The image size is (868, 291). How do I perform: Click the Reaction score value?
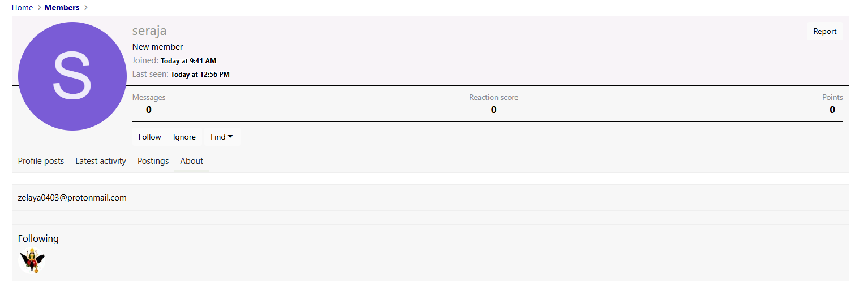tap(493, 110)
